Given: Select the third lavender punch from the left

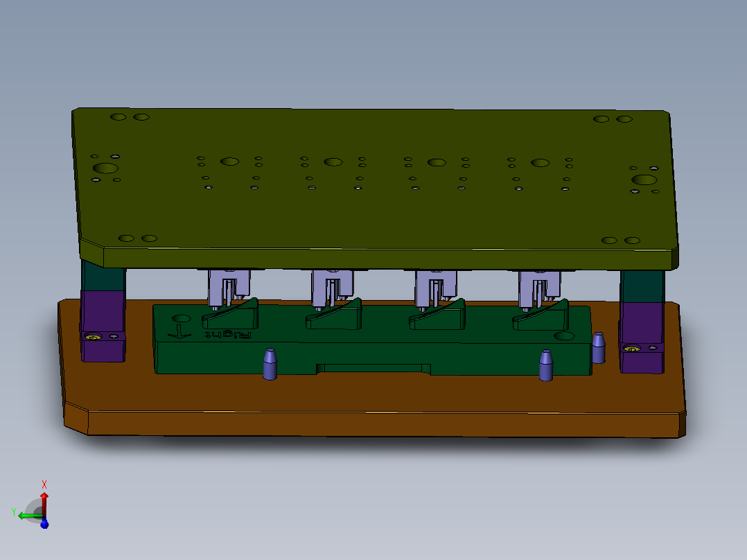Looking at the screenshot, I should click(435, 289).
